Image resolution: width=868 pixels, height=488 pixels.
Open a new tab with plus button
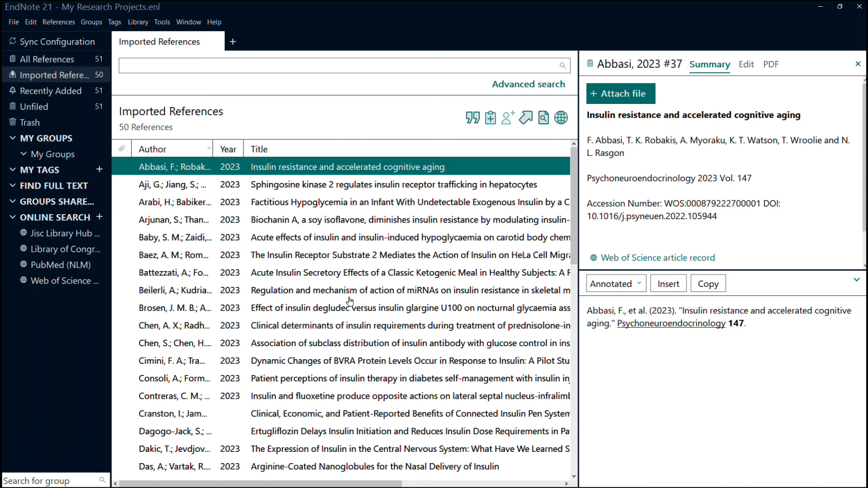[x=233, y=42]
